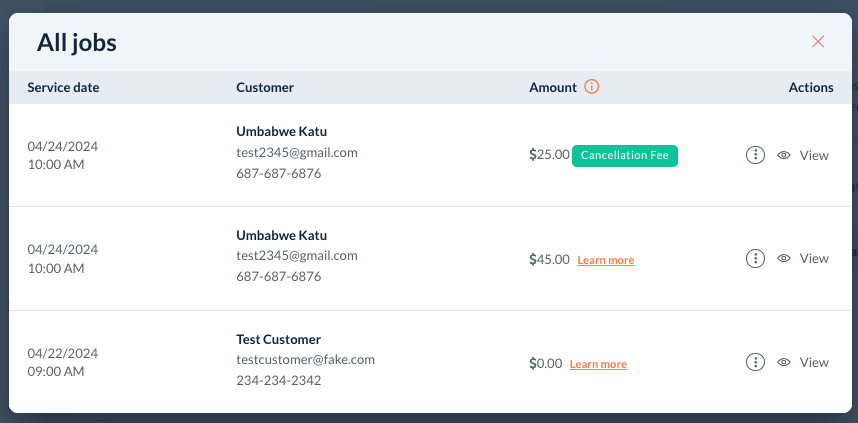The width and height of the screenshot is (858, 423).
Task: Click Test Customer name
Action: 278,340
